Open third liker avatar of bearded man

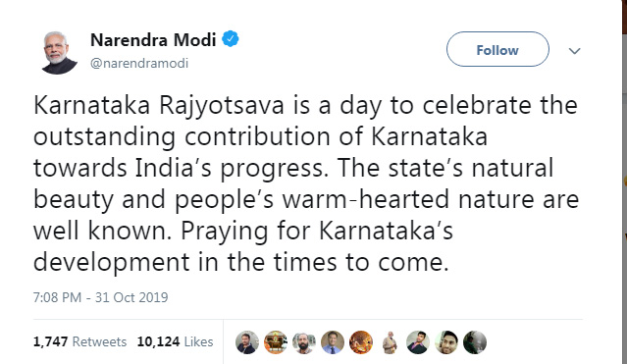pyautogui.click(x=304, y=342)
